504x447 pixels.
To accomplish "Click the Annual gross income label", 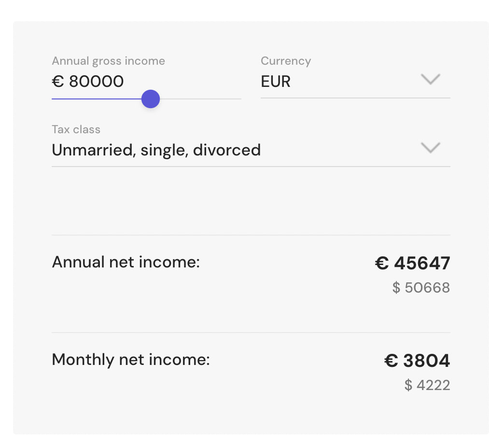I will point(108,61).
